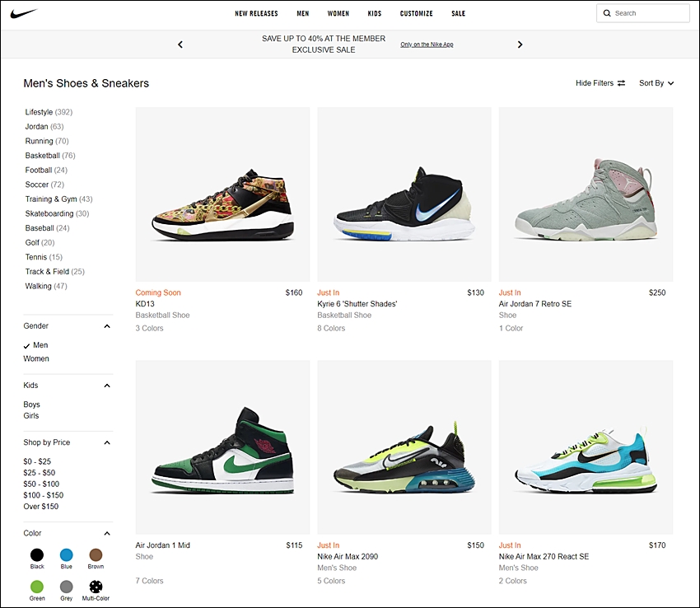Collapse the Gender filter section
This screenshot has height=608, width=700.
107,326
